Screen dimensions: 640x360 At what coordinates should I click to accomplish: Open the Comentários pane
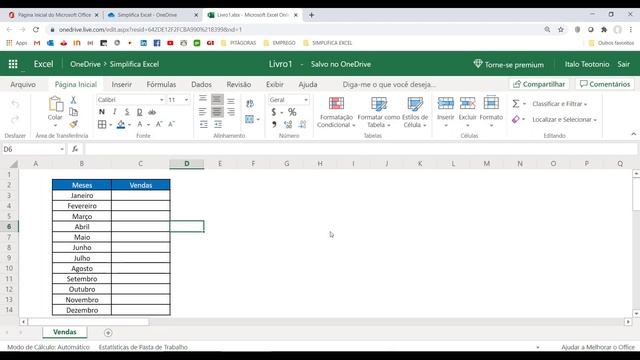(605, 84)
